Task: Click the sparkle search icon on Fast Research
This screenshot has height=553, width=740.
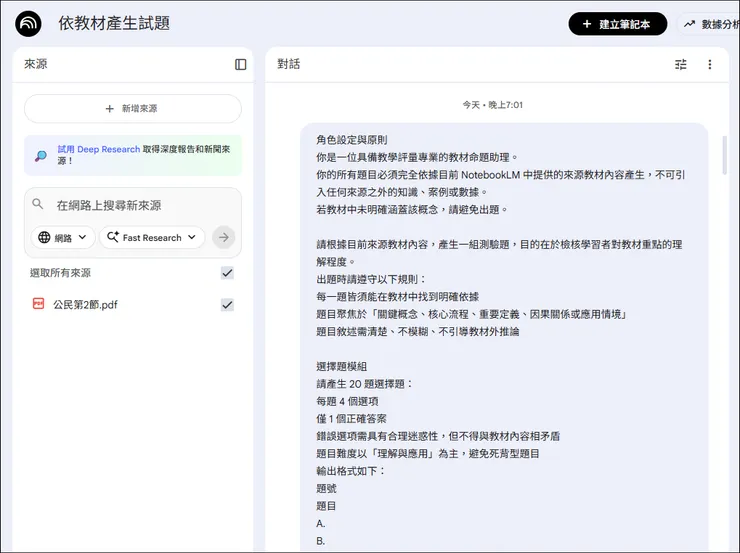Action: point(112,237)
